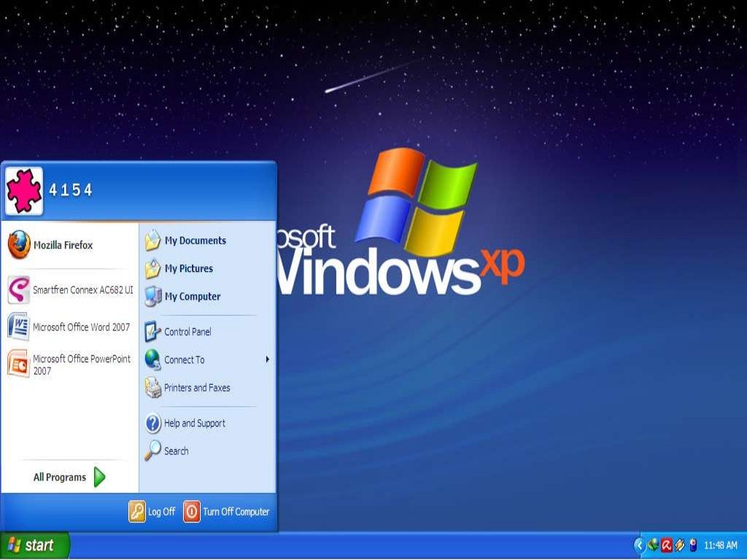The width and height of the screenshot is (747, 560).
Task: Open Control Panel
Action: (206, 332)
